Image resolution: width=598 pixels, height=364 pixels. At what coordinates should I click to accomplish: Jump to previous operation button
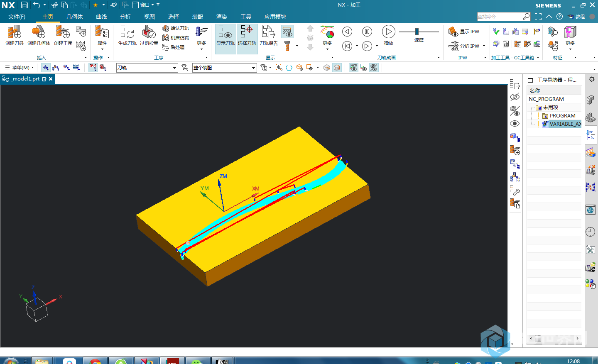pyautogui.click(x=347, y=46)
